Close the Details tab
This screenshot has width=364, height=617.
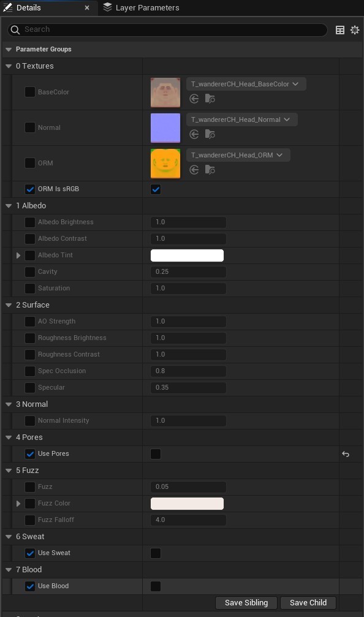pyautogui.click(x=87, y=7)
